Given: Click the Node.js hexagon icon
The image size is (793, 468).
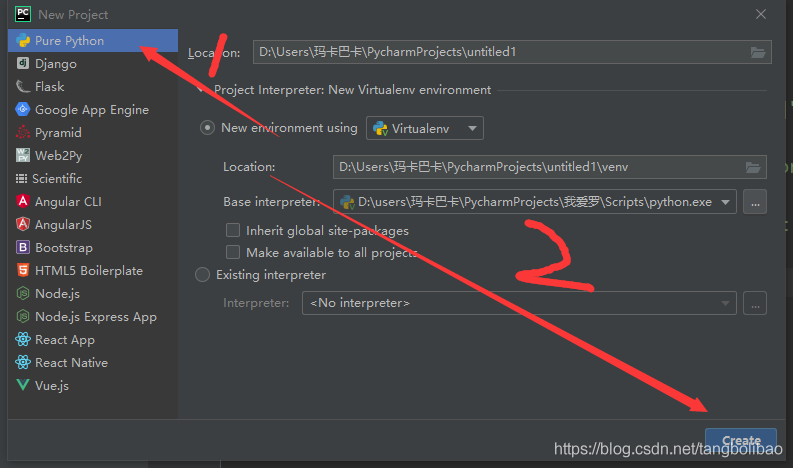Looking at the screenshot, I should click(x=23, y=293).
